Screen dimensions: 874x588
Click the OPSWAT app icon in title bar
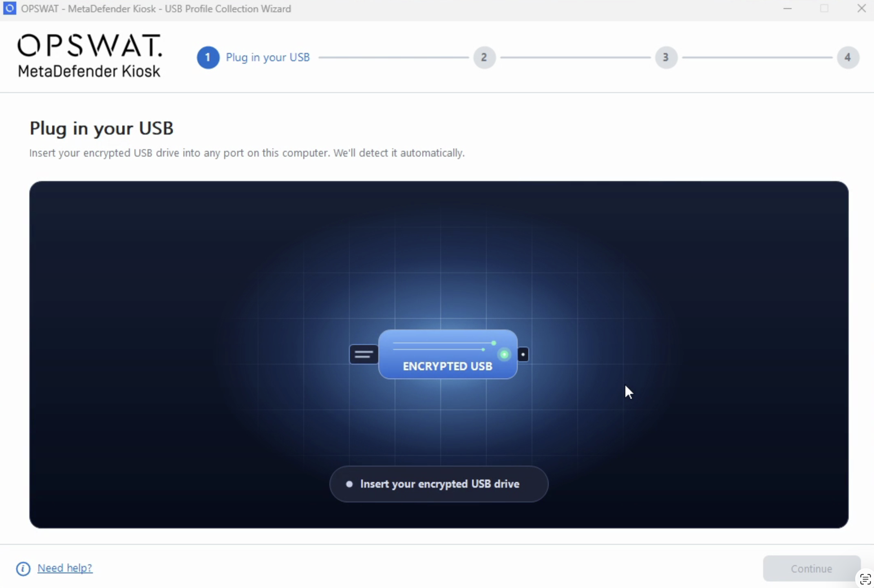pos(9,8)
